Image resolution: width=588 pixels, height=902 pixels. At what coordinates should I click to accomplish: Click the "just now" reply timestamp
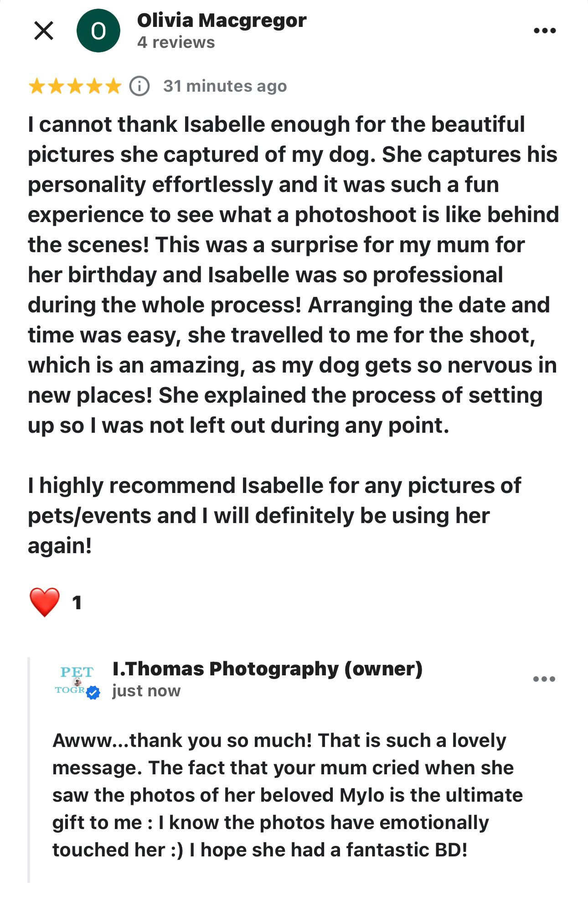tap(146, 691)
